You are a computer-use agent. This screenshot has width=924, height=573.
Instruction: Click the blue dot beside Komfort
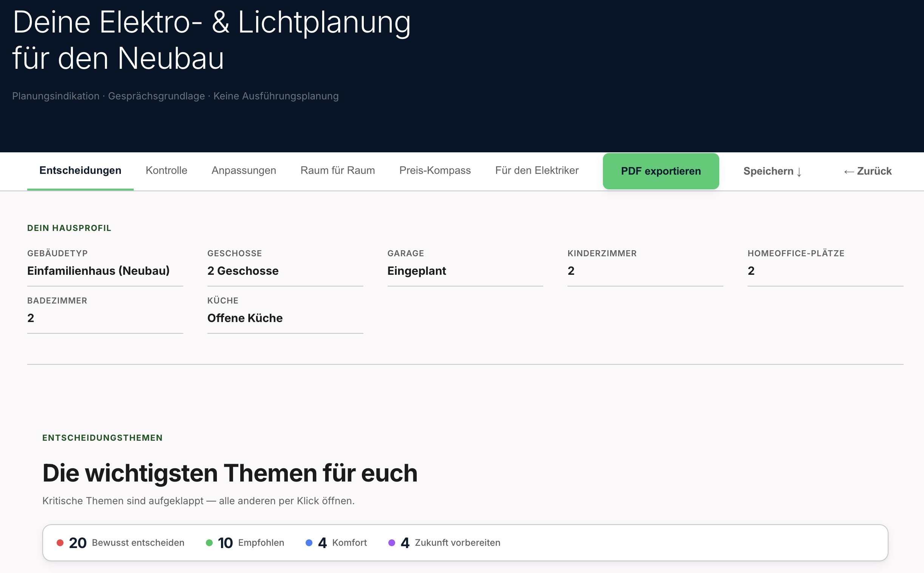pos(309,543)
